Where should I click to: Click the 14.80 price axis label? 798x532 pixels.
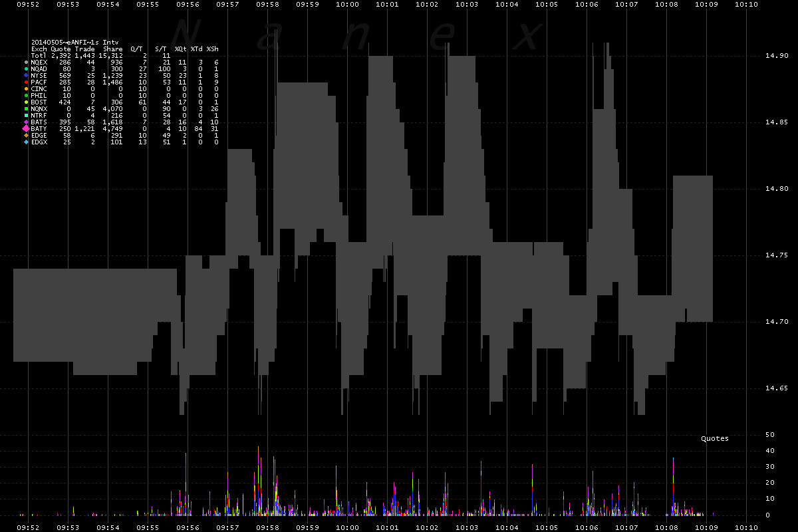778,189
